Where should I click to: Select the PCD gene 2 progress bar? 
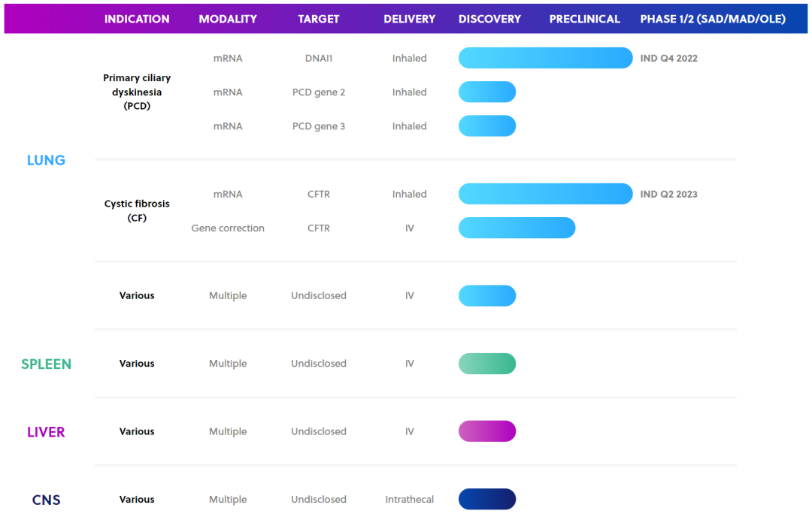coord(487,92)
